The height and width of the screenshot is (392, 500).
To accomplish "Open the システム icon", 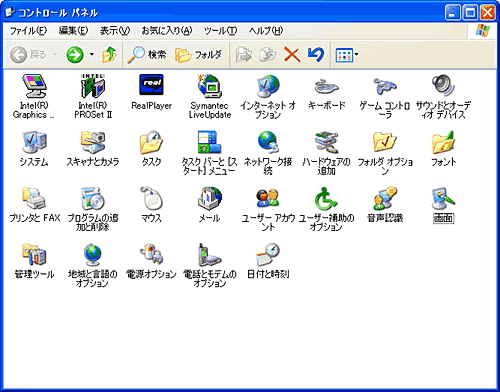I will 34,142.
